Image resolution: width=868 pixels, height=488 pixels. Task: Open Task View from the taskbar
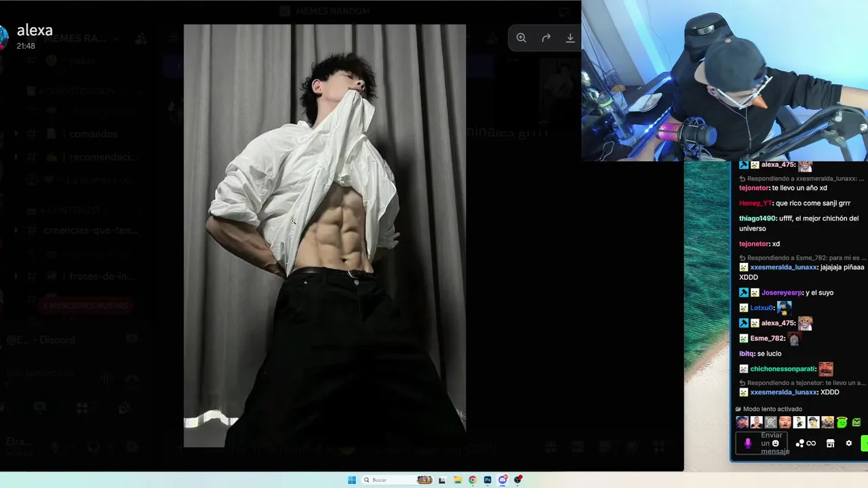[x=442, y=480]
